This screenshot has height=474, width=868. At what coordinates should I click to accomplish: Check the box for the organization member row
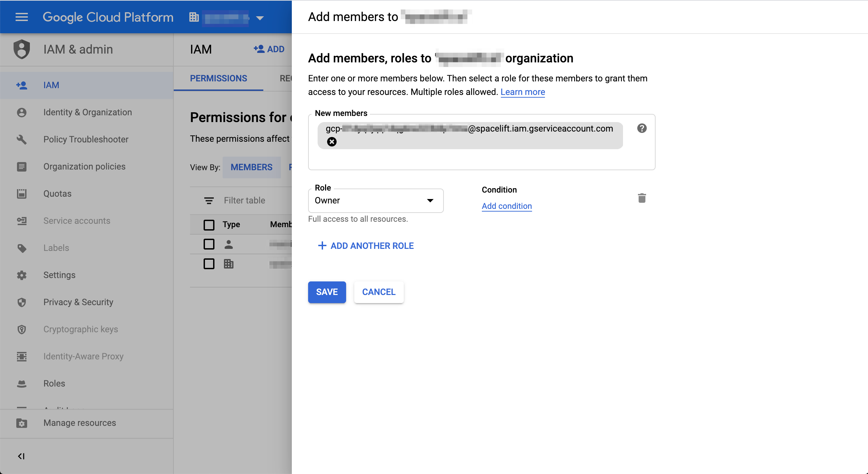(209, 264)
